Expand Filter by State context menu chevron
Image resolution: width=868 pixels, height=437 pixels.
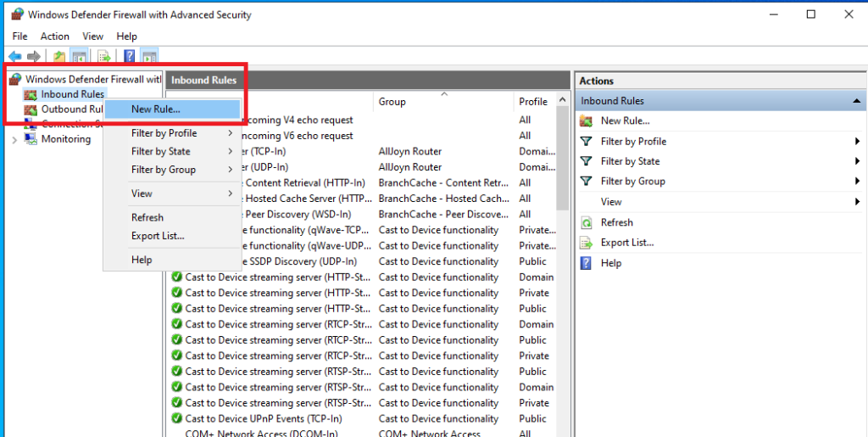230,152
